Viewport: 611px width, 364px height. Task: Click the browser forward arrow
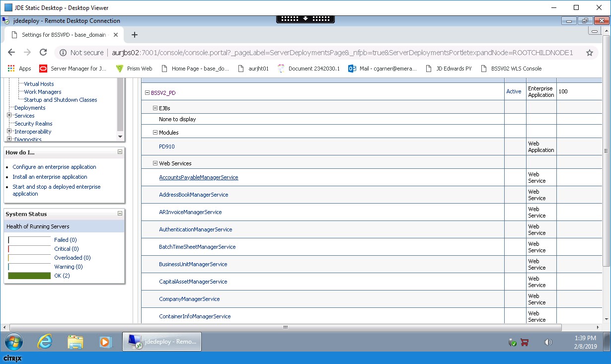[27, 52]
